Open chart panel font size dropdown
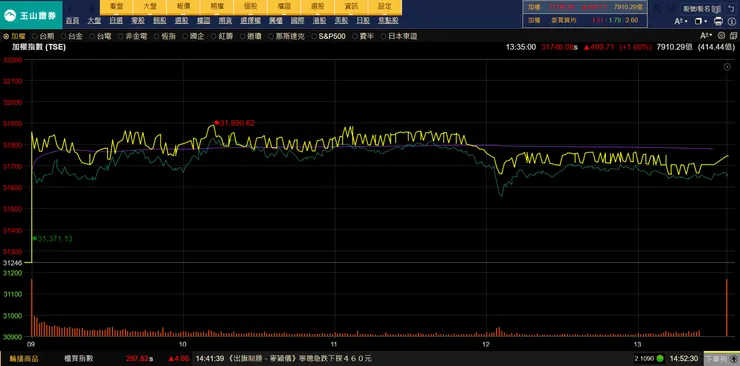740x366 pixels. pyautogui.click(x=706, y=35)
